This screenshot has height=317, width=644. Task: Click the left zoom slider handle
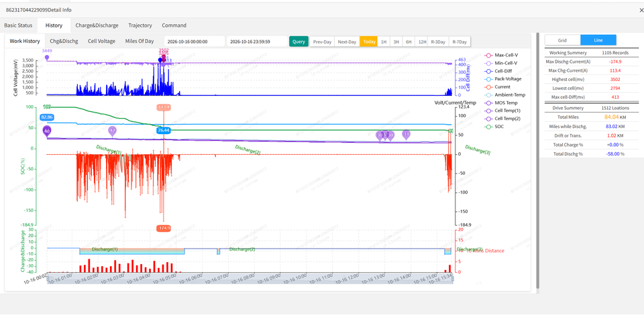[47, 278]
